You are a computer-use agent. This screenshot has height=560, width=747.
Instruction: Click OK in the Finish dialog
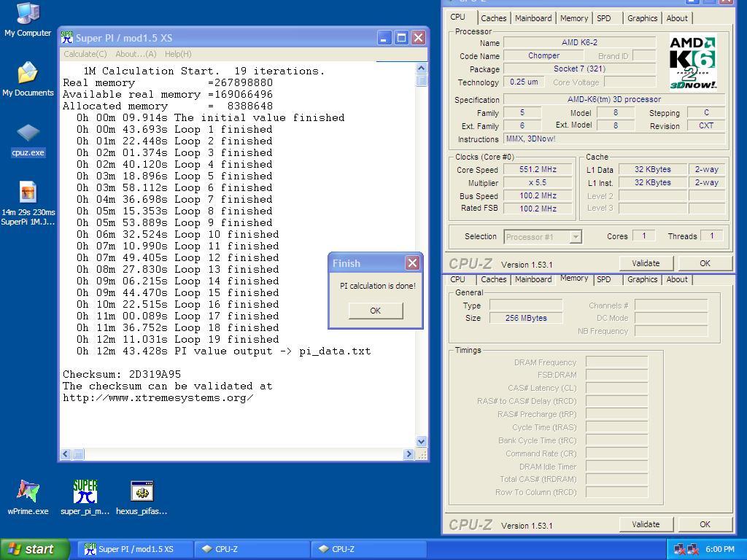[x=376, y=311]
